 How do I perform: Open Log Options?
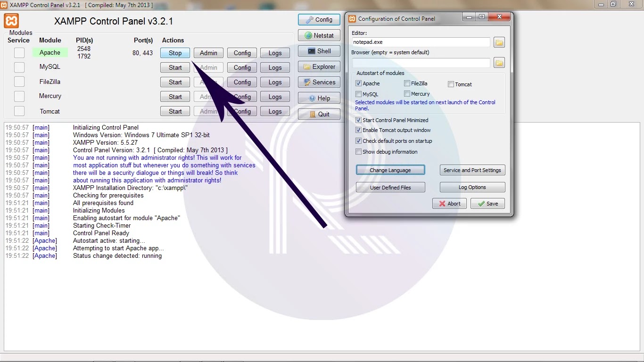pyautogui.click(x=472, y=188)
